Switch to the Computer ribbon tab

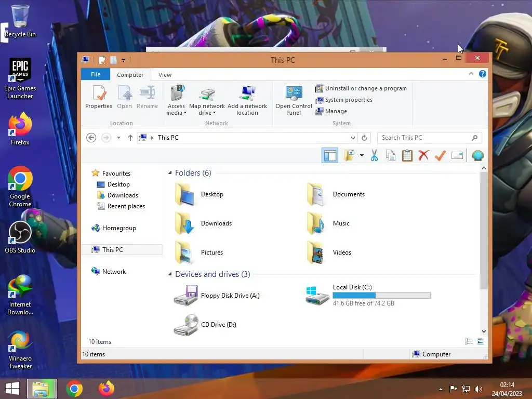(x=130, y=75)
